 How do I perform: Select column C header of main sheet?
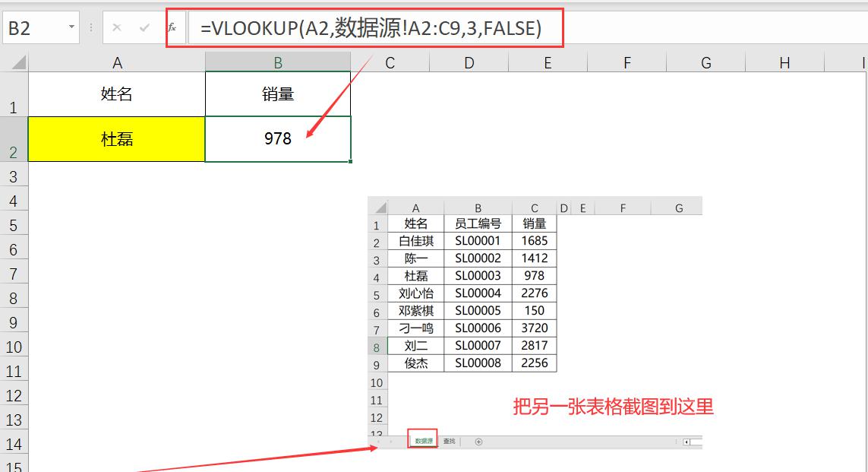(x=390, y=62)
